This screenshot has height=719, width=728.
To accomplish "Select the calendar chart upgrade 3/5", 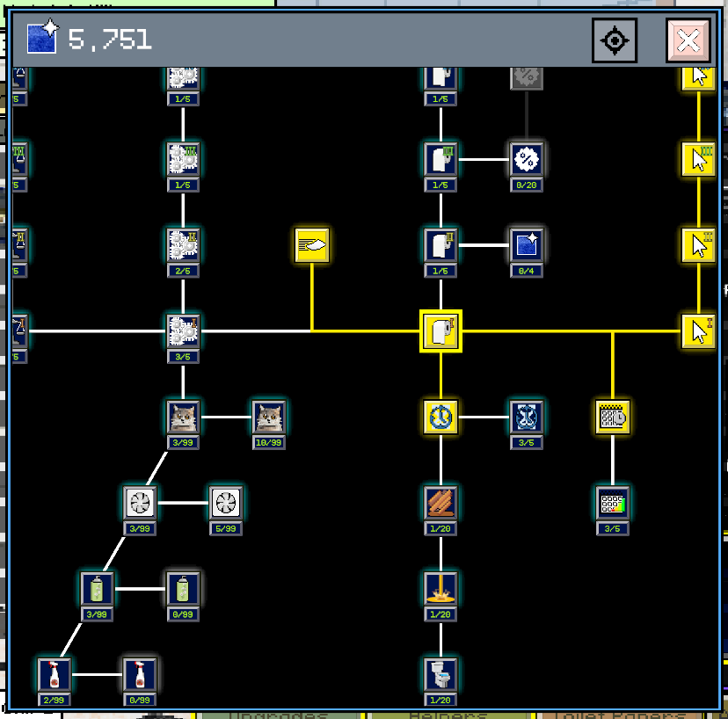I will 613,503.
